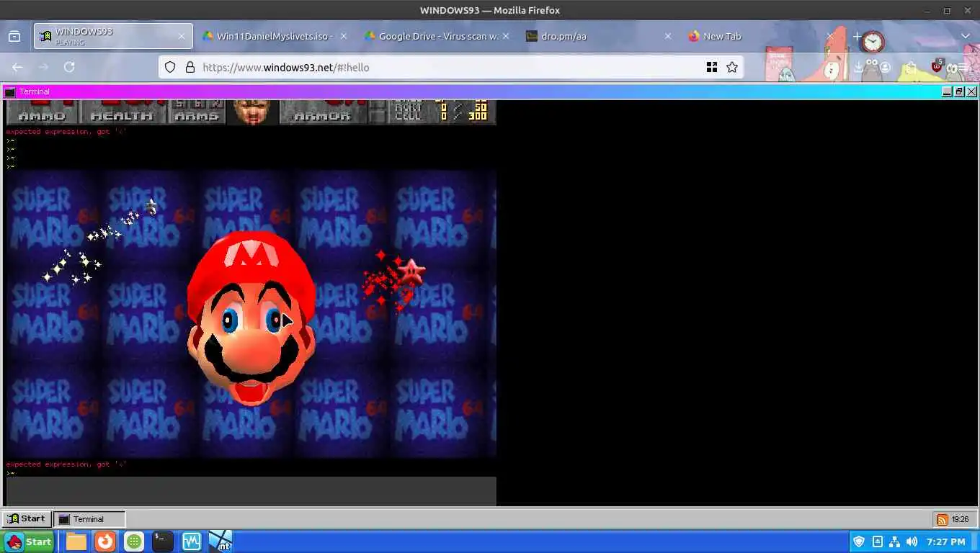
Task: Click the Windows93 Start button
Action: [x=26, y=518]
